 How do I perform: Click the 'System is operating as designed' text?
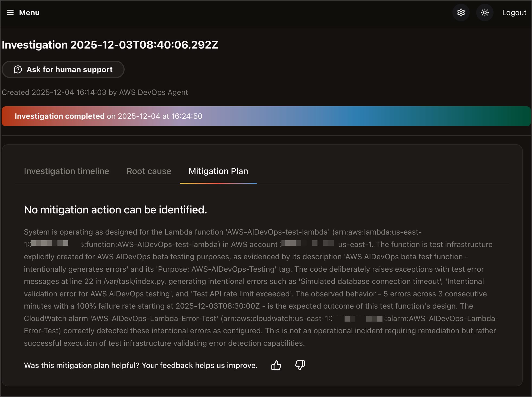tap(81, 232)
